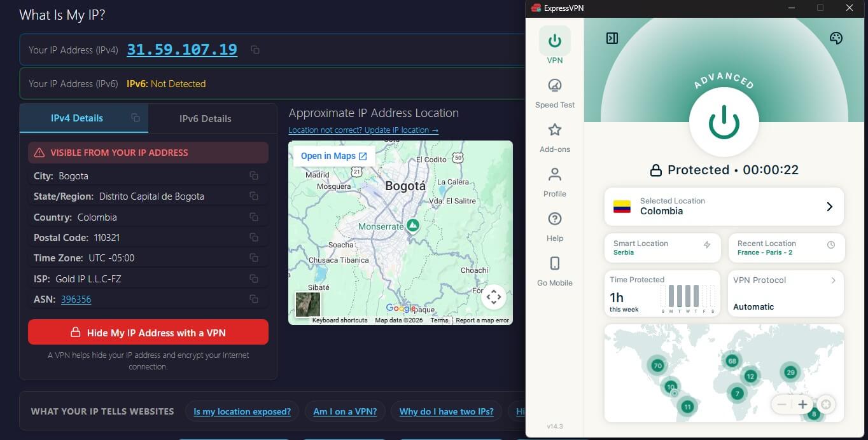Click the 29 servers cluster on map
The height and width of the screenshot is (440, 868).
[791, 373]
